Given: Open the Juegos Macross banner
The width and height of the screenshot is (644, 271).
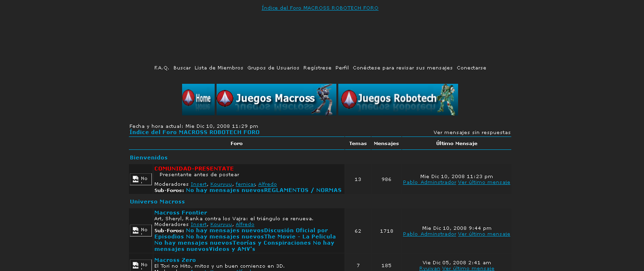Looking at the screenshot, I should pos(276,99).
